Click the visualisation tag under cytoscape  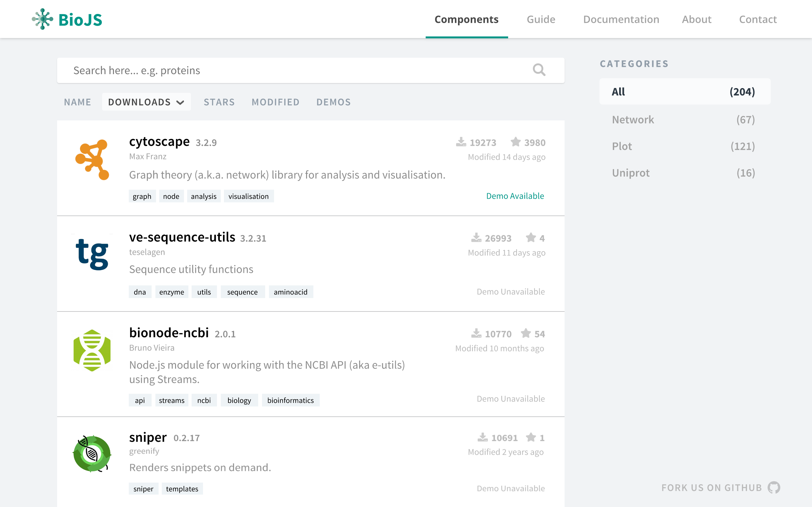pos(249,196)
